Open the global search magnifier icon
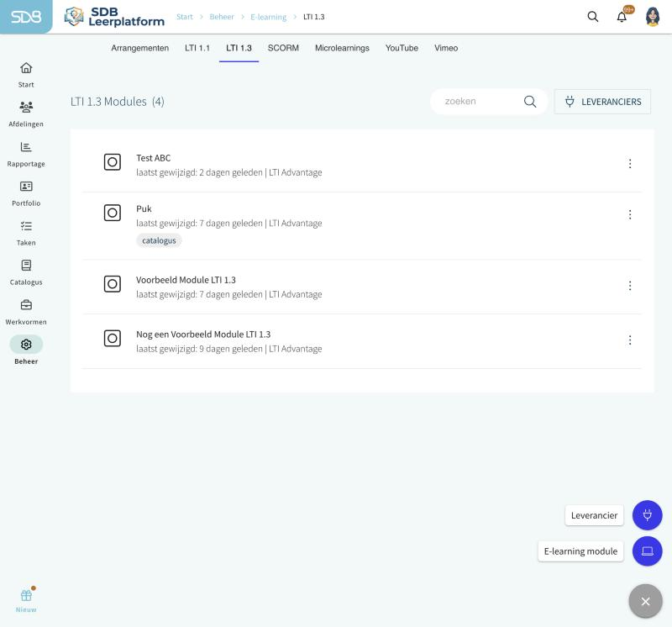The width and height of the screenshot is (672, 627). click(593, 17)
